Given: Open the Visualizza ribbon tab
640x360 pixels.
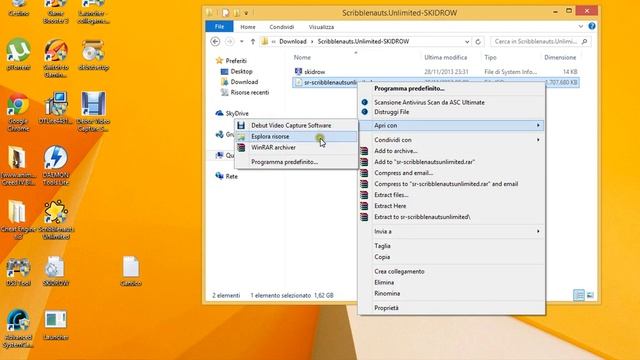Looking at the screenshot, I should pyautogui.click(x=321, y=27).
